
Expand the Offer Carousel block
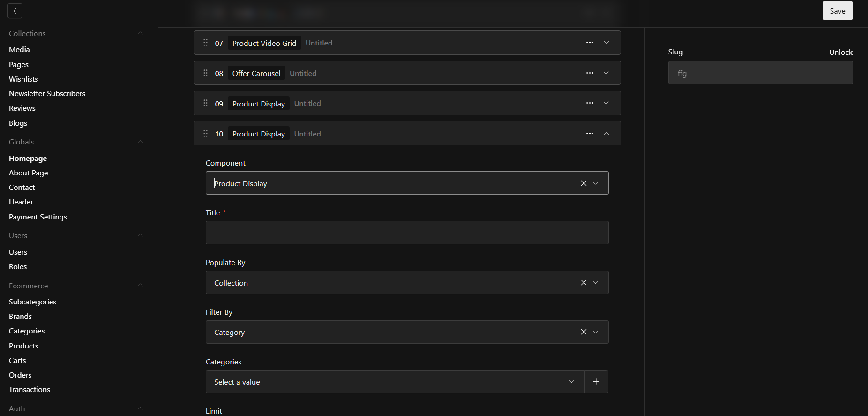point(606,73)
